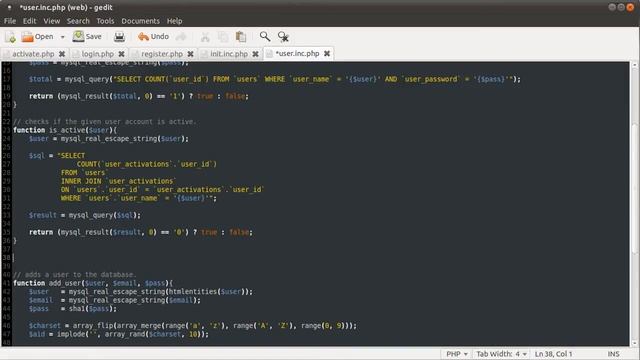The width and height of the screenshot is (640, 360).
Task: Open the Documents menu
Action: pos(140,21)
